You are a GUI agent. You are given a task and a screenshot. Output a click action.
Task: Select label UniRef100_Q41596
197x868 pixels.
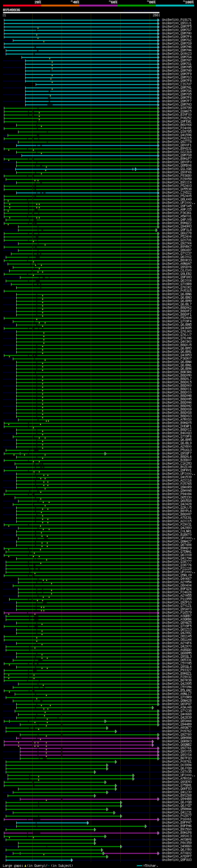coord(177,135)
